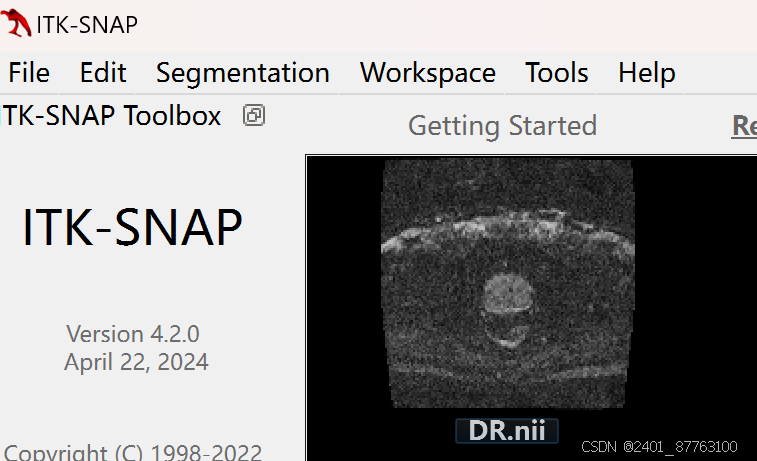Click the Copyright (C) 1998-2022 text
Image resolution: width=757 pixels, height=461 pixels.
(x=133, y=452)
